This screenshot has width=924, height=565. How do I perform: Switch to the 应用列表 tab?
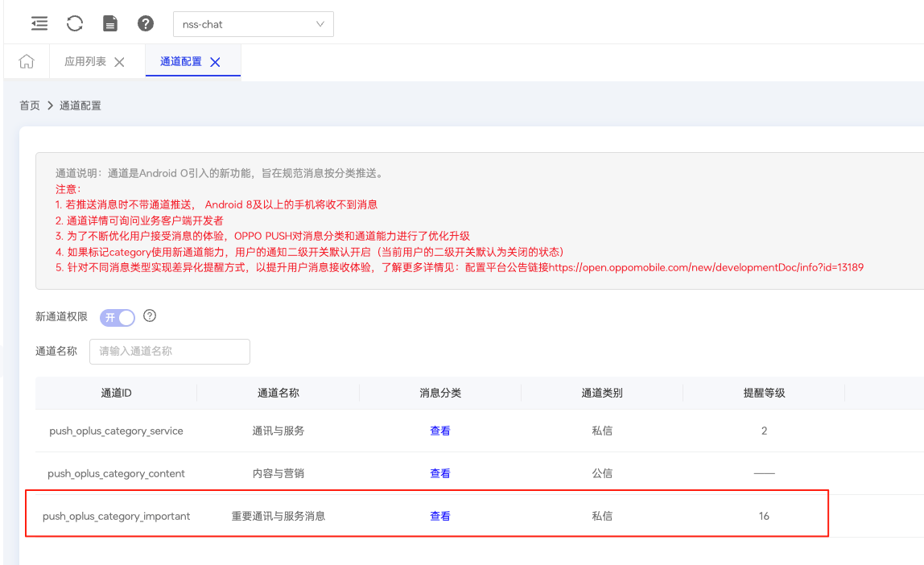coord(85,61)
